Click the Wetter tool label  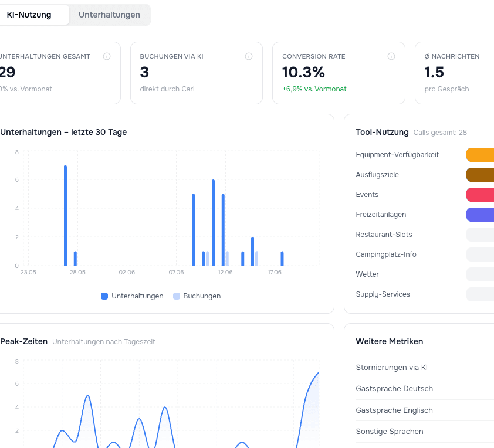pyautogui.click(x=367, y=274)
